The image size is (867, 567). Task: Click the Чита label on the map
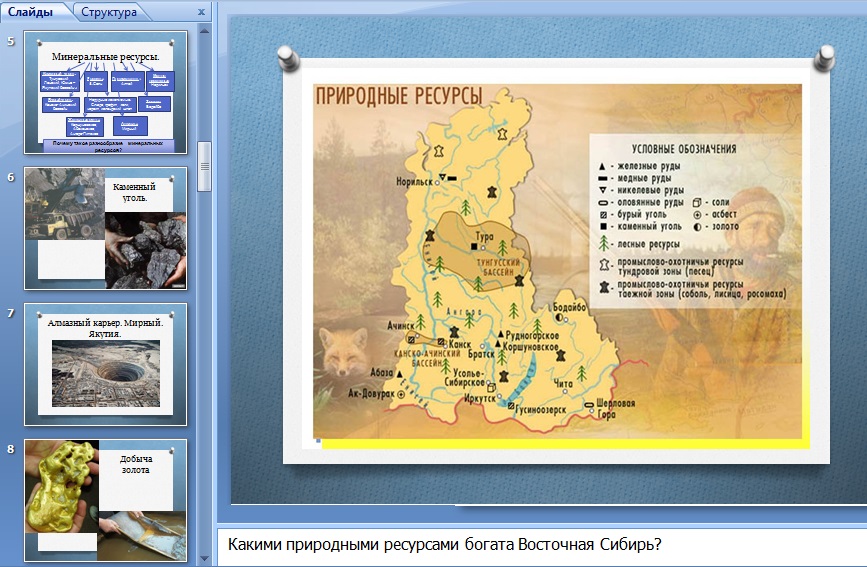click(563, 383)
